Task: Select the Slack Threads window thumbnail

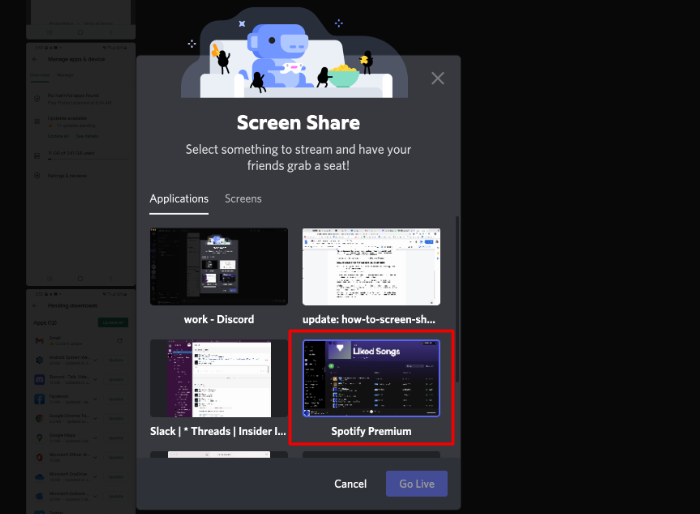Action: pos(219,378)
